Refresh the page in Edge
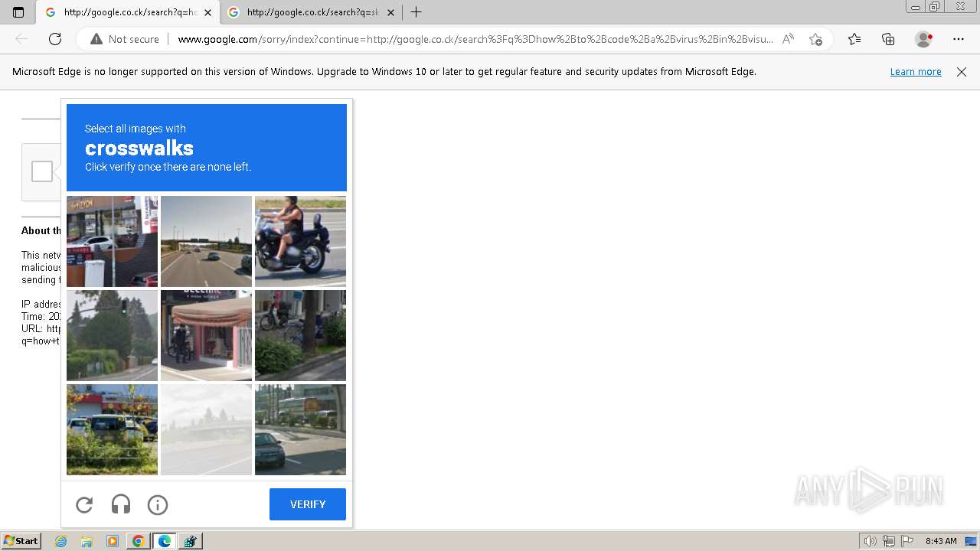Viewport: 980px width, 551px height. 55,39
